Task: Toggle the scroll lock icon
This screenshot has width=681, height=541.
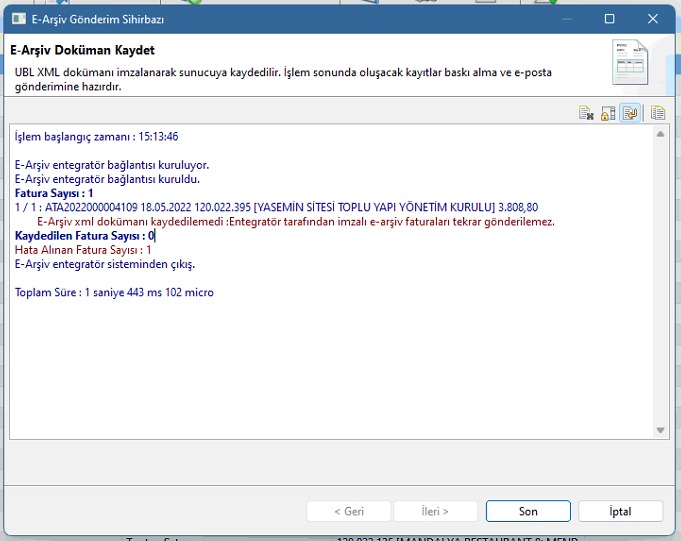Action: pyautogui.click(x=608, y=113)
